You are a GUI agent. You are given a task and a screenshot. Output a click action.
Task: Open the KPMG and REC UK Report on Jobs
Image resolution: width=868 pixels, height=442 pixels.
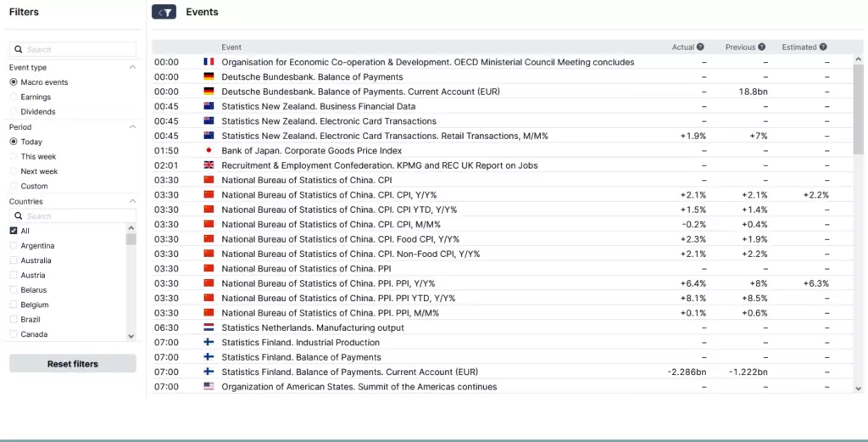click(x=380, y=165)
